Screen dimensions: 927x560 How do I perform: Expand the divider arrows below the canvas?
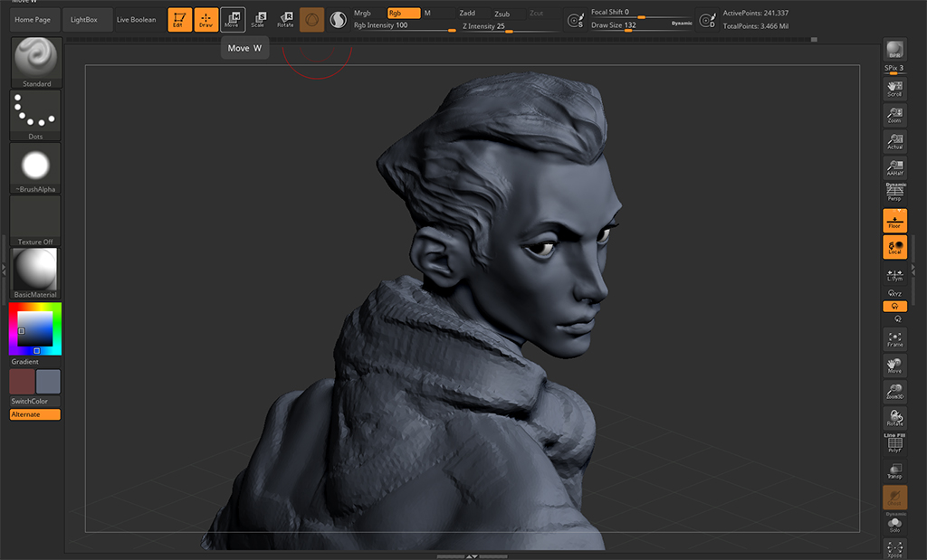point(472,556)
